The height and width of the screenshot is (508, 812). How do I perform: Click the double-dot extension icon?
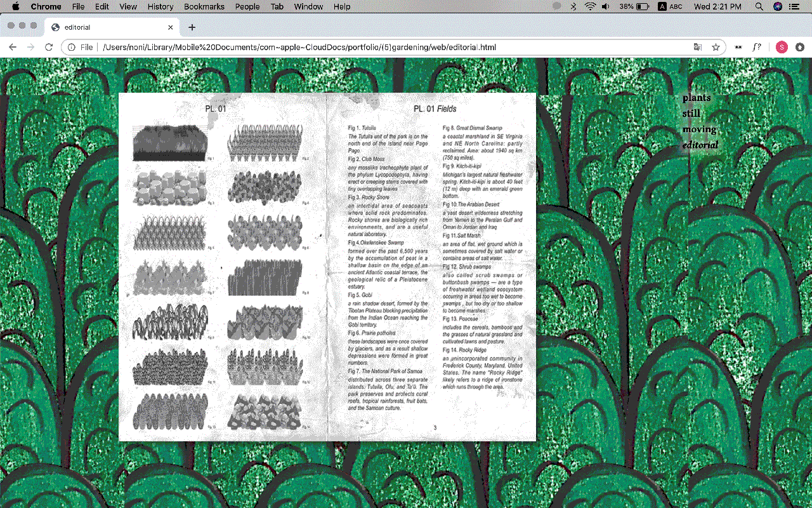pyautogui.click(x=738, y=47)
